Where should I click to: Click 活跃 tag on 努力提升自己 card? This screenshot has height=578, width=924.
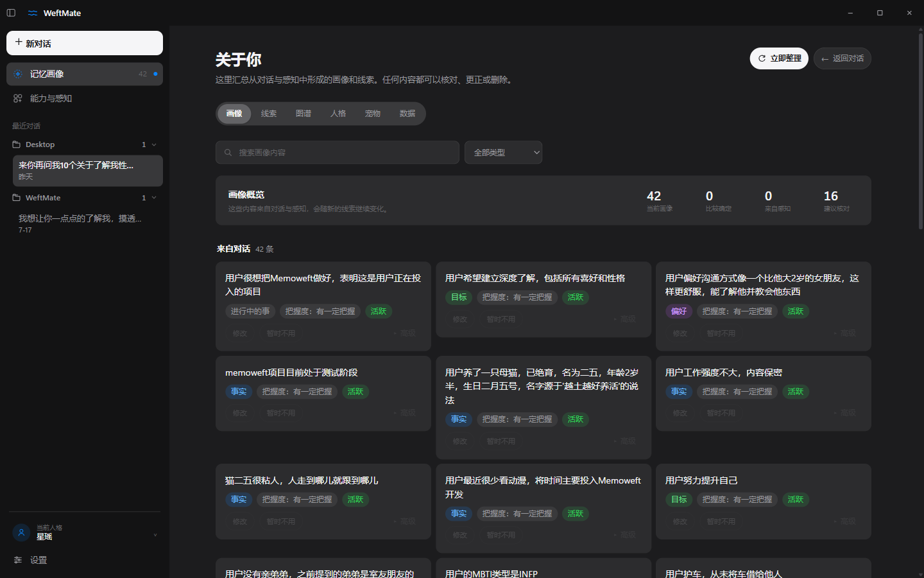pyautogui.click(x=796, y=499)
